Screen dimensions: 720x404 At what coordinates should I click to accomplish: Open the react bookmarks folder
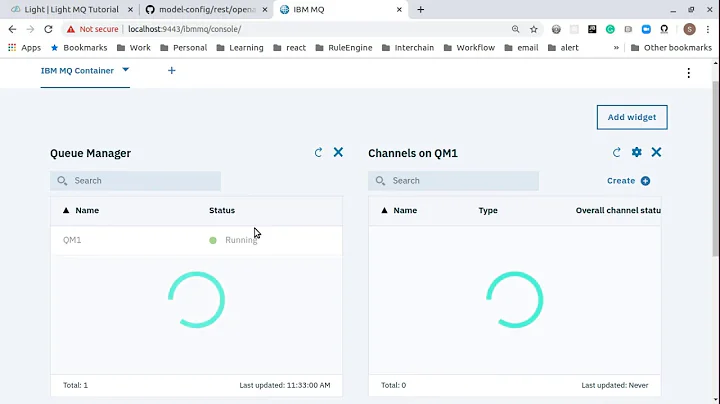pos(289,48)
